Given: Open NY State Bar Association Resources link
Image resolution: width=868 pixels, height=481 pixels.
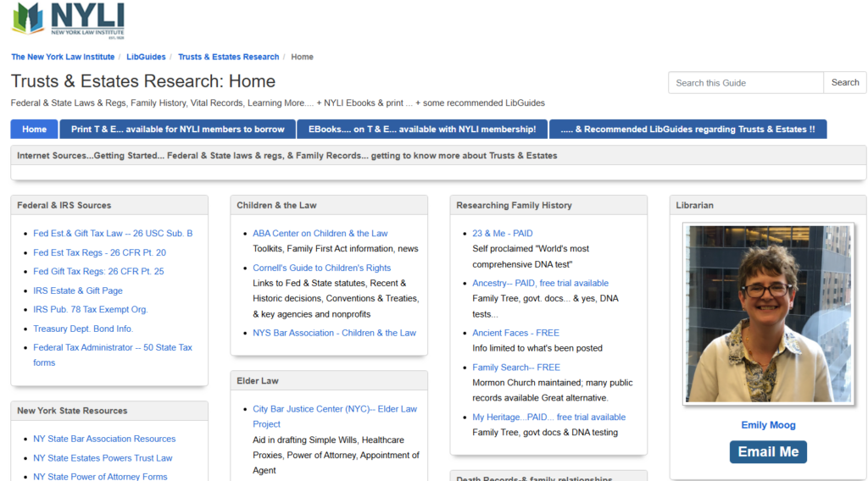Looking at the screenshot, I should (104, 439).
